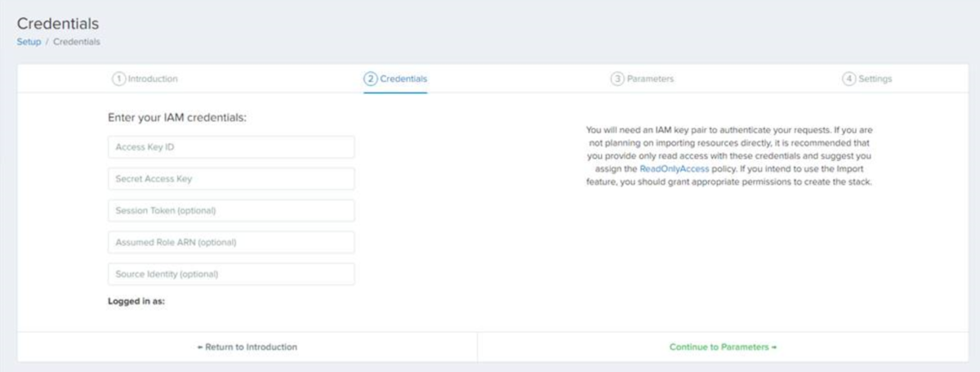980x372 pixels.
Task: Click the step 4 circle icon
Action: (x=849, y=79)
